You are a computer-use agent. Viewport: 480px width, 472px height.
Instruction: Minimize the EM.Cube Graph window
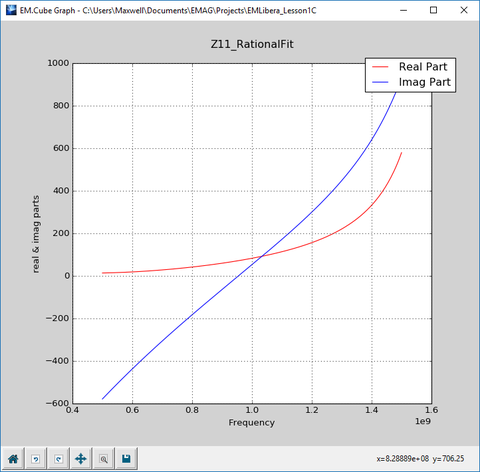(x=403, y=10)
